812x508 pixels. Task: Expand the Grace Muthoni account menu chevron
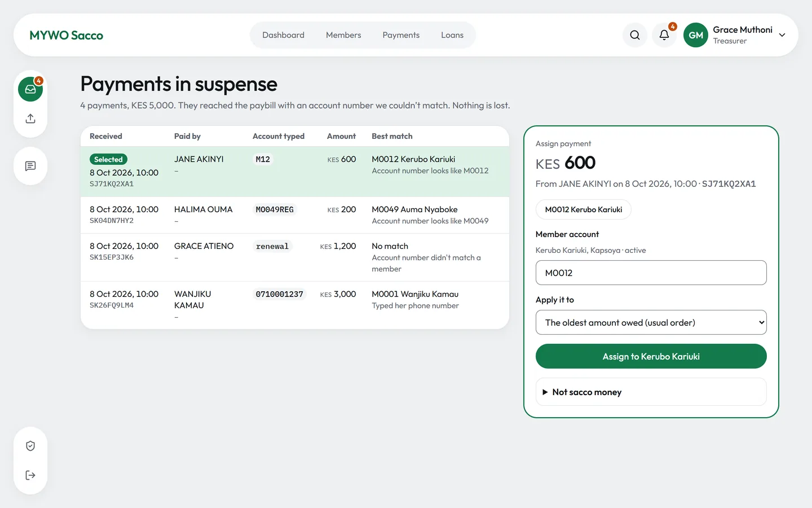[782, 35]
